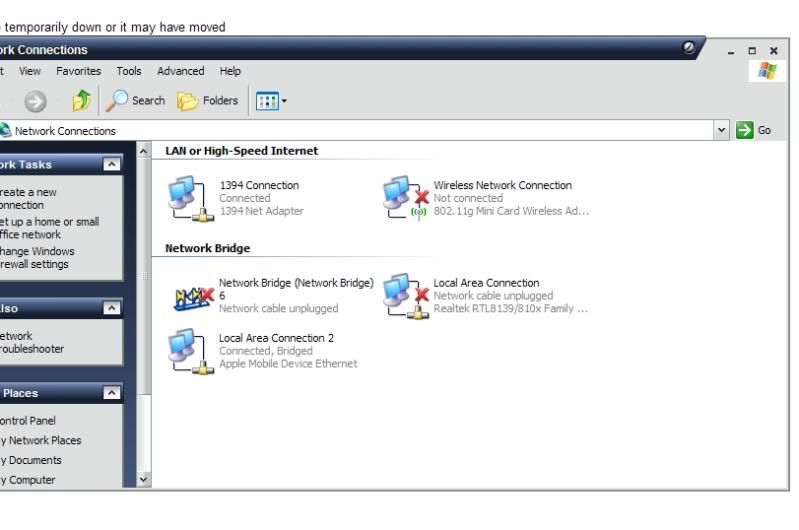Click the Network Bridge group header
The height and width of the screenshot is (530, 799).
tap(207, 248)
